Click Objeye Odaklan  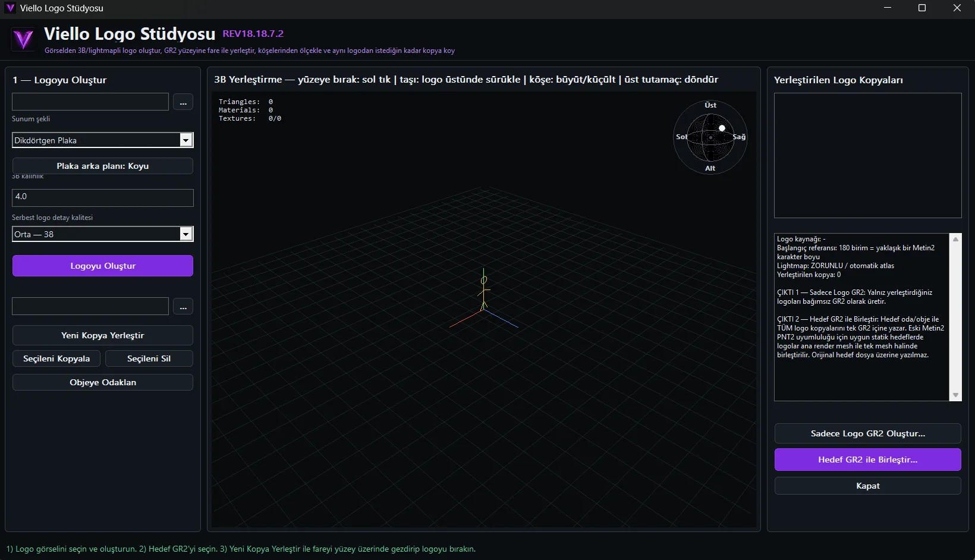[x=103, y=382]
